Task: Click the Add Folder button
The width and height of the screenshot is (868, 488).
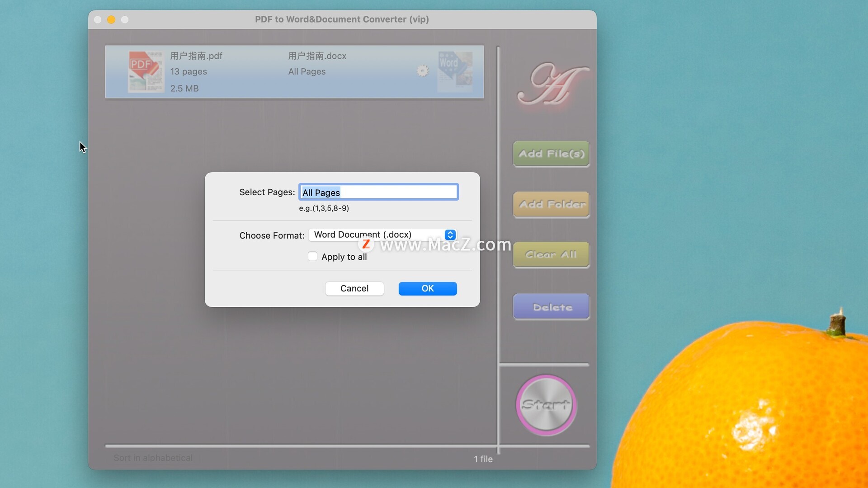Action: pos(551,204)
